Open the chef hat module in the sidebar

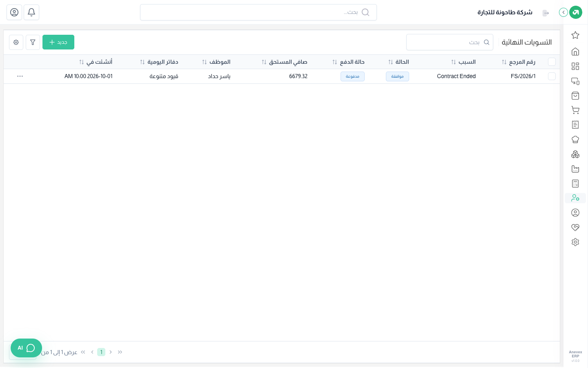(575, 139)
